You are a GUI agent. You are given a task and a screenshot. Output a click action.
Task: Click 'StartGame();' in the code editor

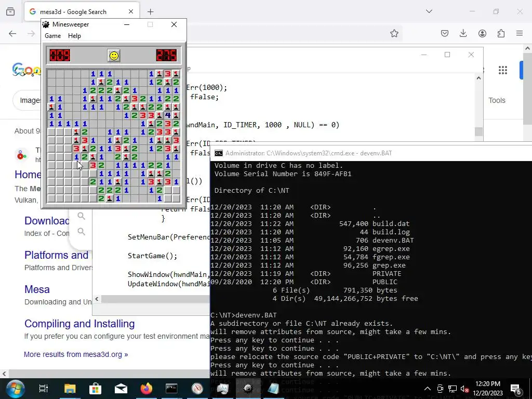pos(152,256)
